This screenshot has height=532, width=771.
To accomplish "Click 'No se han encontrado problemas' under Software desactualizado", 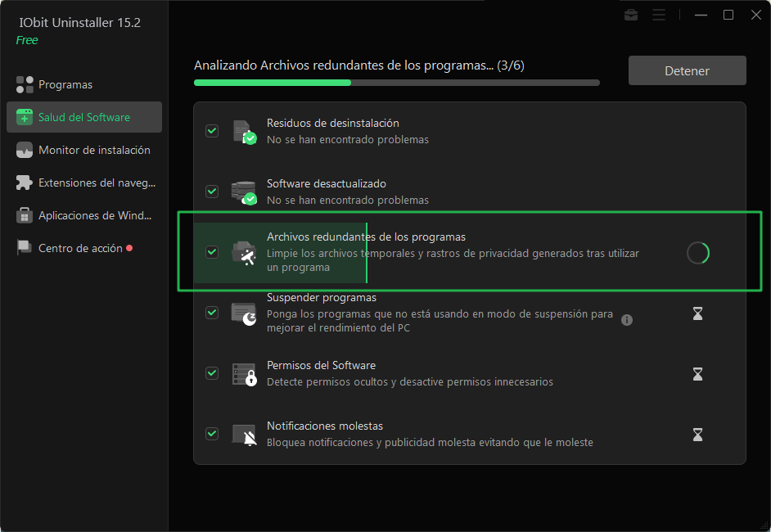I will (348, 201).
